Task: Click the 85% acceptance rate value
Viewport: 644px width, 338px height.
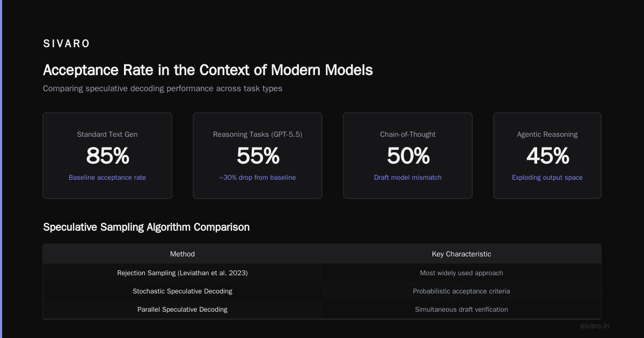Action: (x=107, y=156)
